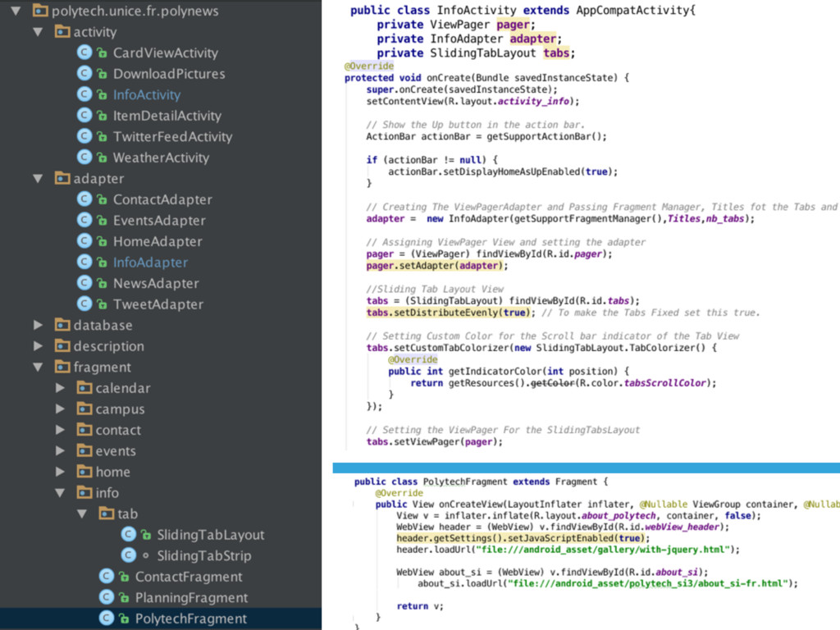The width and height of the screenshot is (840, 630).
Task: Collapse the activity package arrow
Action: coord(38,32)
